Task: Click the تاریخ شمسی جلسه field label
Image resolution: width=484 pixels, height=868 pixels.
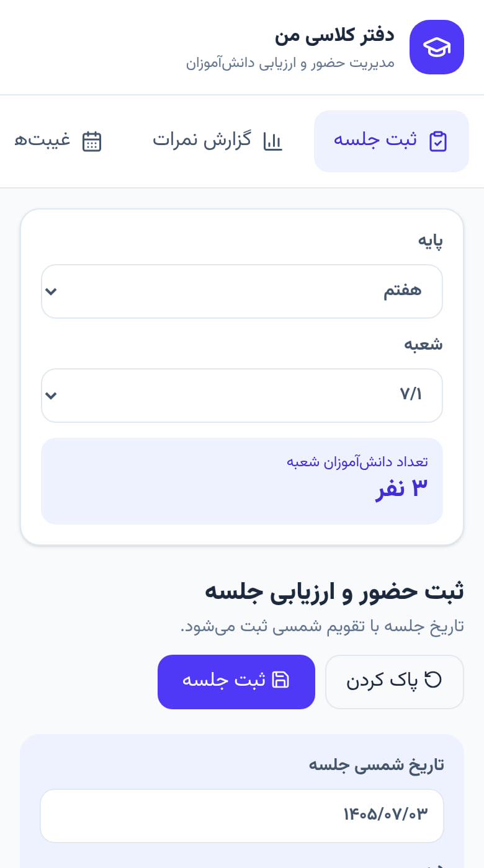Action: [x=377, y=765]
